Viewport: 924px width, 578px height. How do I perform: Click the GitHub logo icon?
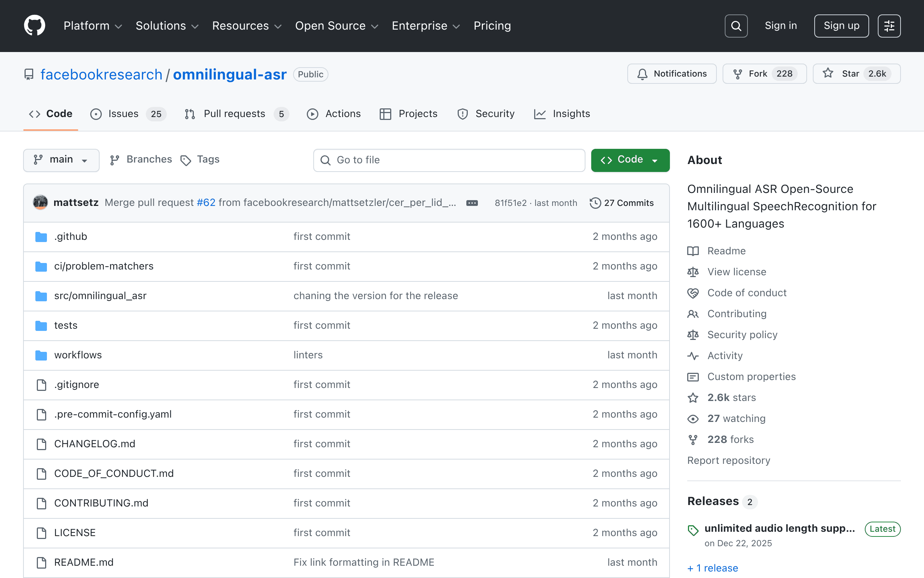pyautogui.click(x=35, y=26)
